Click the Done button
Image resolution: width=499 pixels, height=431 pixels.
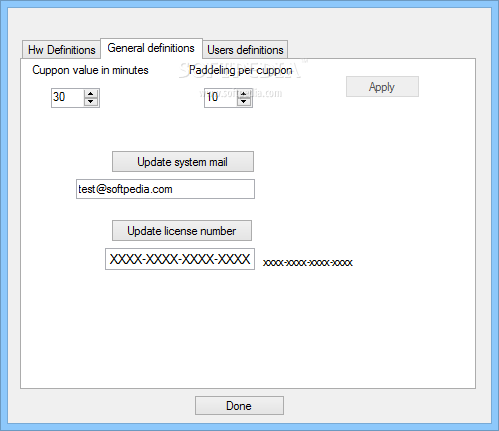tap(239, 406)
